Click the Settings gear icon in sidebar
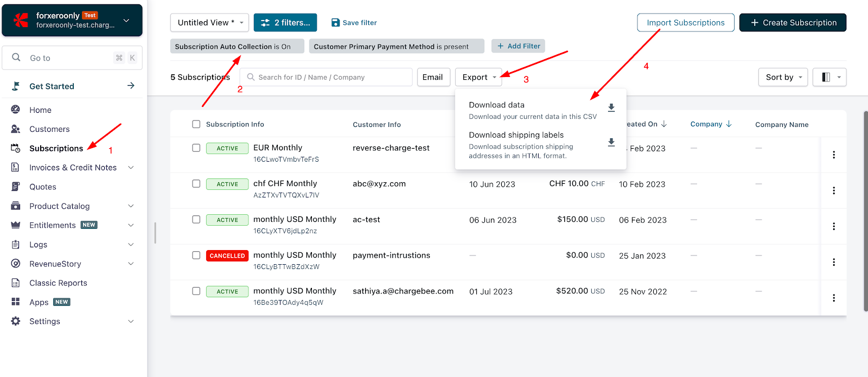Viewport: 868px width, 377px height. [16, 321]
